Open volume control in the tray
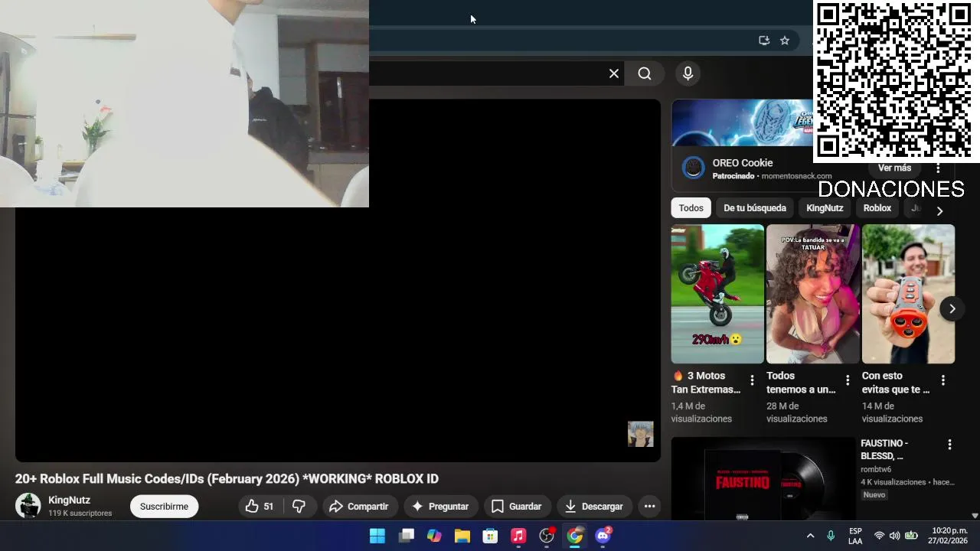The height and width of the screenshot is (551, 980). [894, 536]
